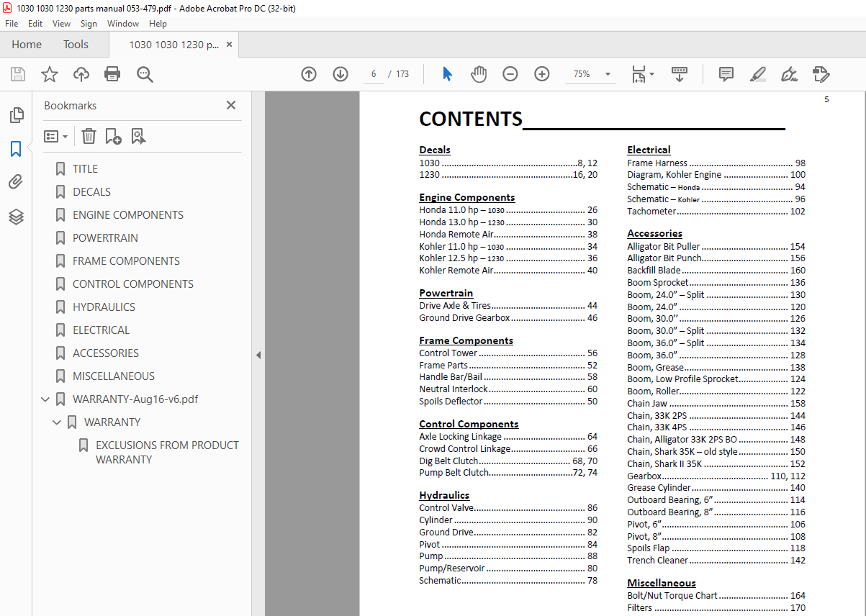Screen dimensions: 866x616
Task: Collapse the WARRANTY sub-bookmark
Action: pyautogui.click(x=57, y=422)
